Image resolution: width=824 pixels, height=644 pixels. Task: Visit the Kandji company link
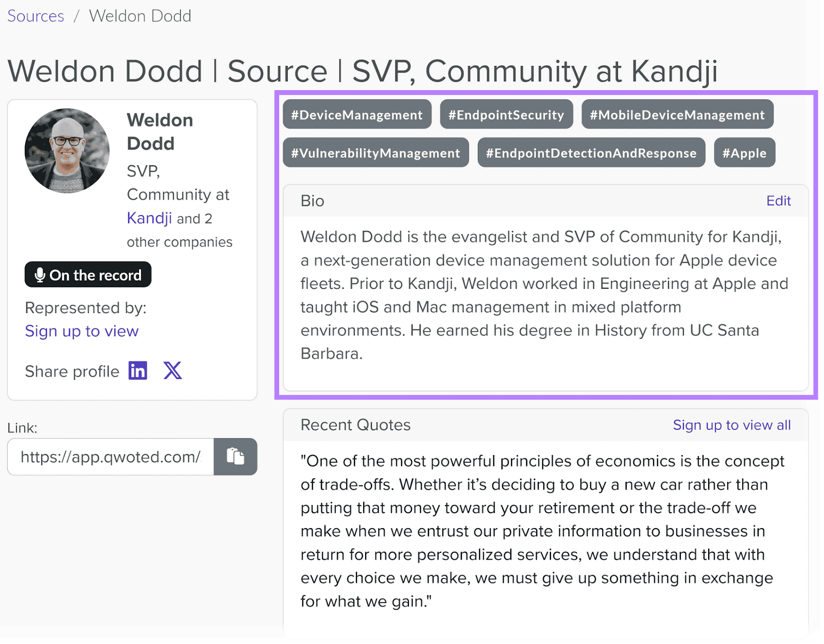click(x=149, y=218)
